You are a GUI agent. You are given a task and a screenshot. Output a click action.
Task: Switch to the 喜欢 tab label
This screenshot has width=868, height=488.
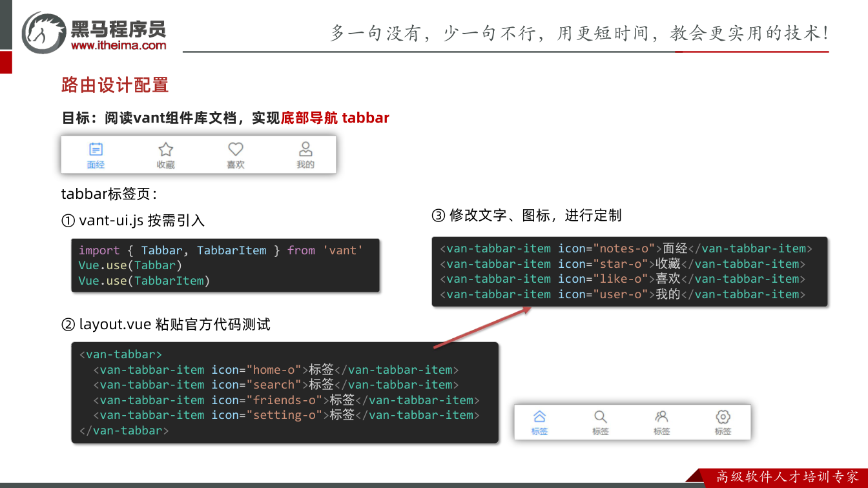[236, 165]
